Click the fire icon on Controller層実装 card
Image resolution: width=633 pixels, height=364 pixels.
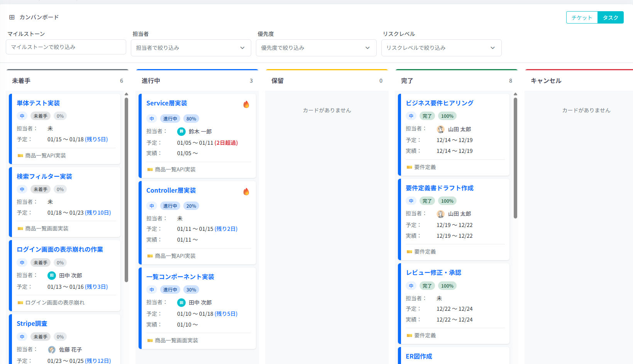(x=246, y=191)
